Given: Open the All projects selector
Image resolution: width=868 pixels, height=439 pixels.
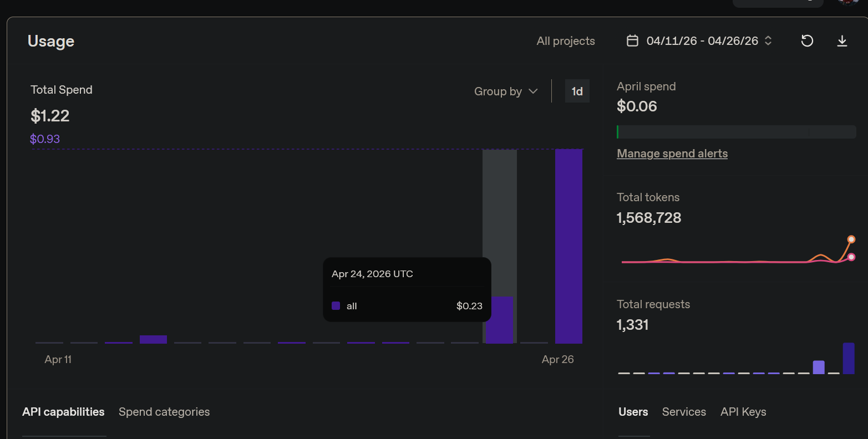Looking at the screenshot, I should click(565, 41).
